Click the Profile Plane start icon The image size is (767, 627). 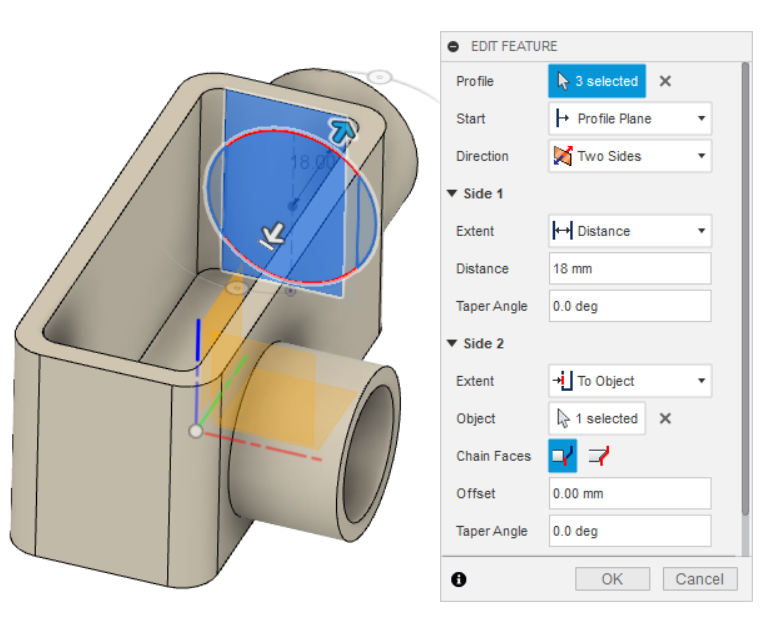[563, 118]
